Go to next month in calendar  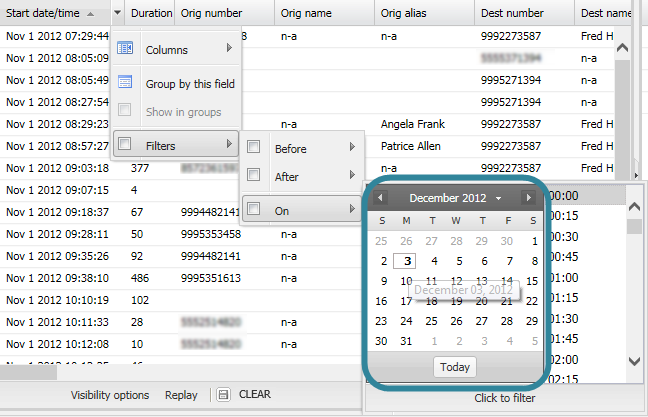(529, 198)
